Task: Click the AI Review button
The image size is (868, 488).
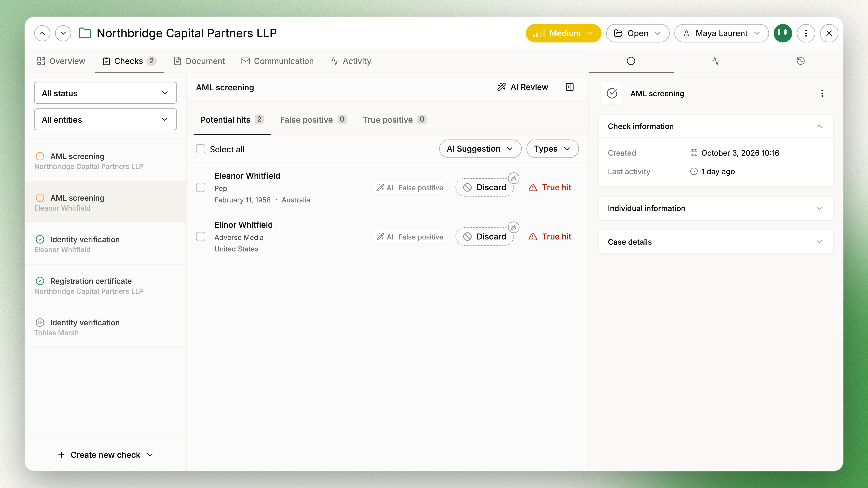Action: 523,87
